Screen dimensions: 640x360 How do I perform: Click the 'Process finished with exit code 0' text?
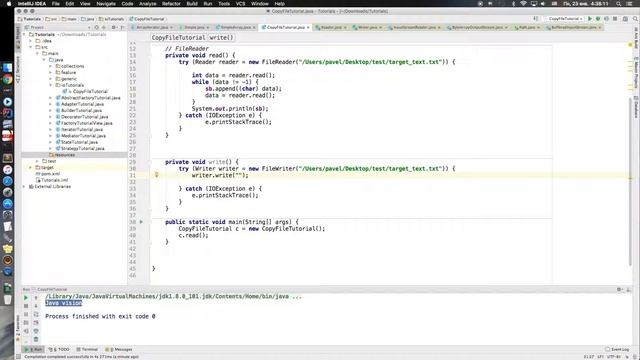click(x=100, y=316)
